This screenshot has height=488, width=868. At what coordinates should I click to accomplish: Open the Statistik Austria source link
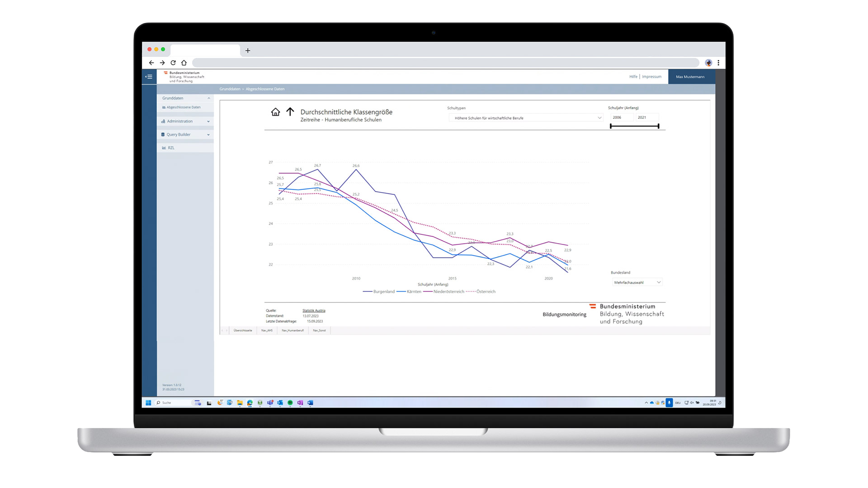[314, 310]
